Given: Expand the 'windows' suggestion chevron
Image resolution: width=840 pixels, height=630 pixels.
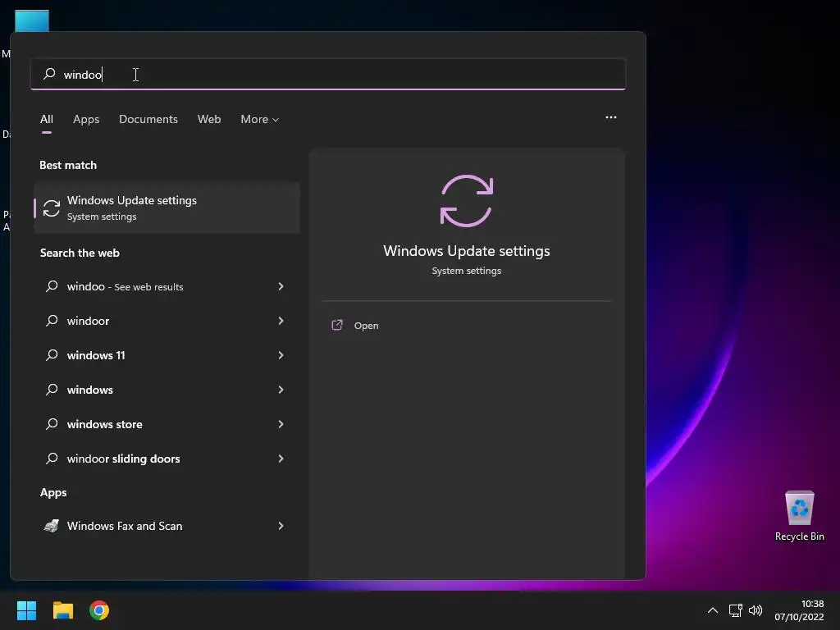Looking at the screenshot, I should (281, 390).
